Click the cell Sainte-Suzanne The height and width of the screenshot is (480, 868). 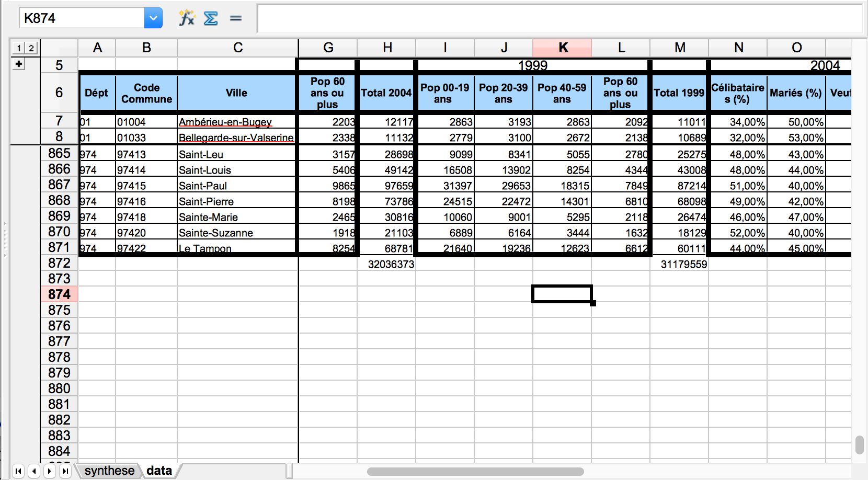pyautogui.click(x=237, y=233)
